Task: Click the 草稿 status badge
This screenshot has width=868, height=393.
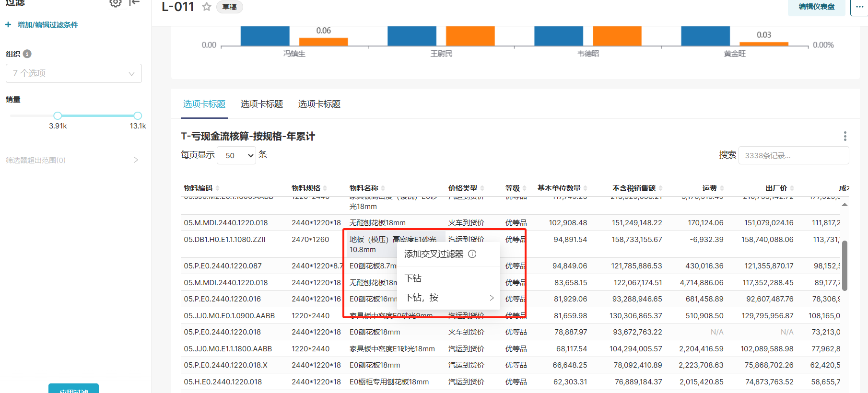Action: click(x=230, y=7)
